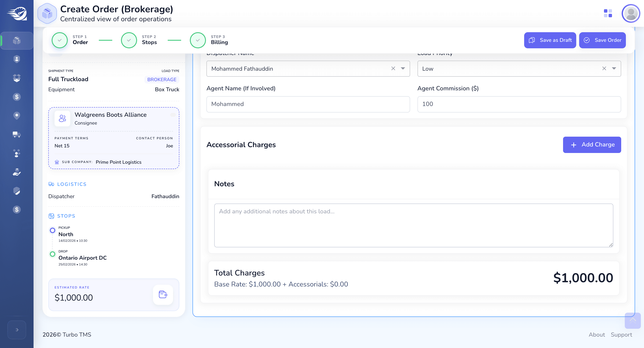This screenshot has width=644, height=348.
Task: Click the Create Order header package icon
Action: point(47,13)
